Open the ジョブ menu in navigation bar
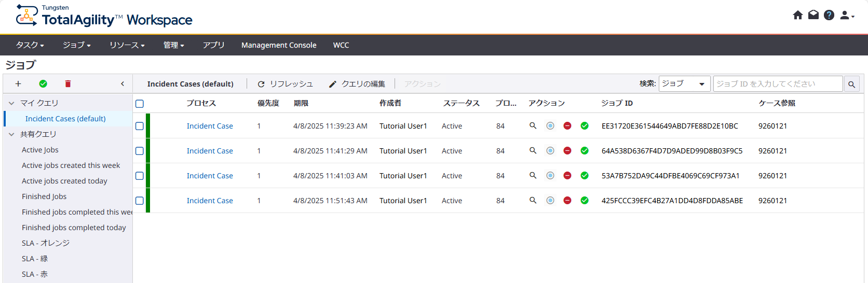This screenshot has width=868, height=283. (x=77, y=45)
